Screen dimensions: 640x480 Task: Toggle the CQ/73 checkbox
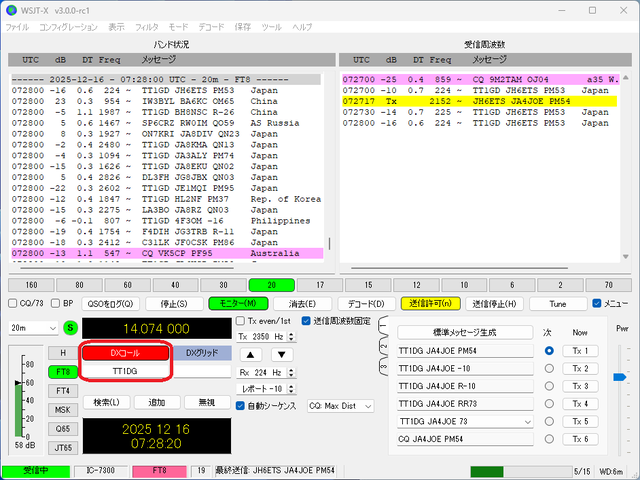click(x=13, y=303)
